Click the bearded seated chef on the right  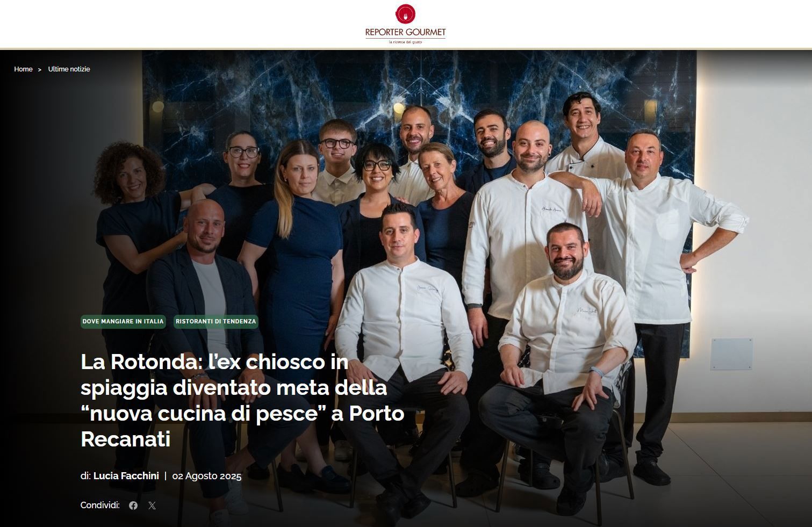point(564,349)
